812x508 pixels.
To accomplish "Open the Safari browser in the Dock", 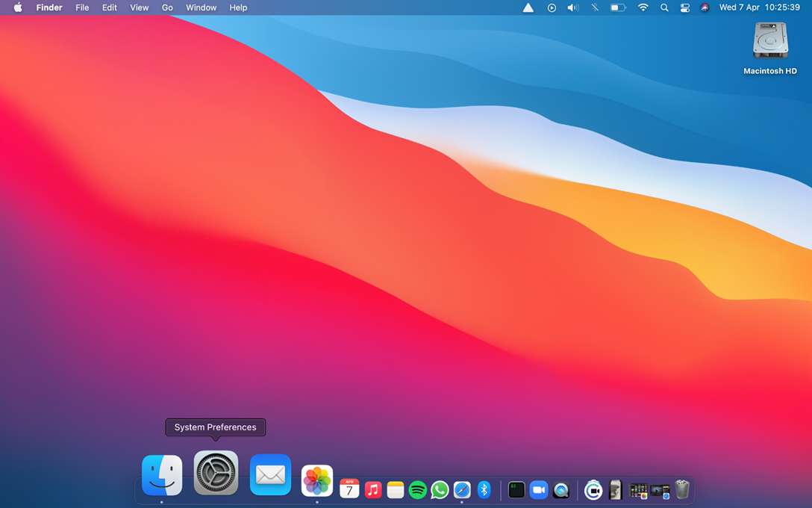I will click(462, 490).
